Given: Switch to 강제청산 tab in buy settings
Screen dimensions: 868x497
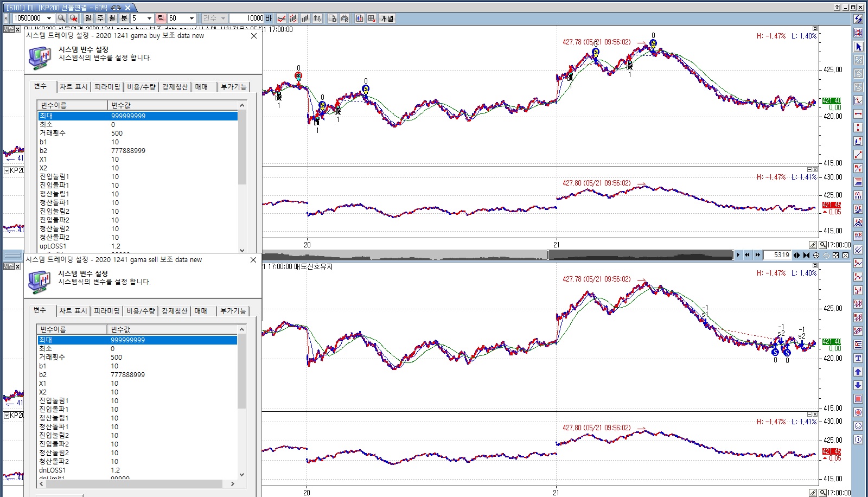Looking at the screenshot, I should [175, 87].
